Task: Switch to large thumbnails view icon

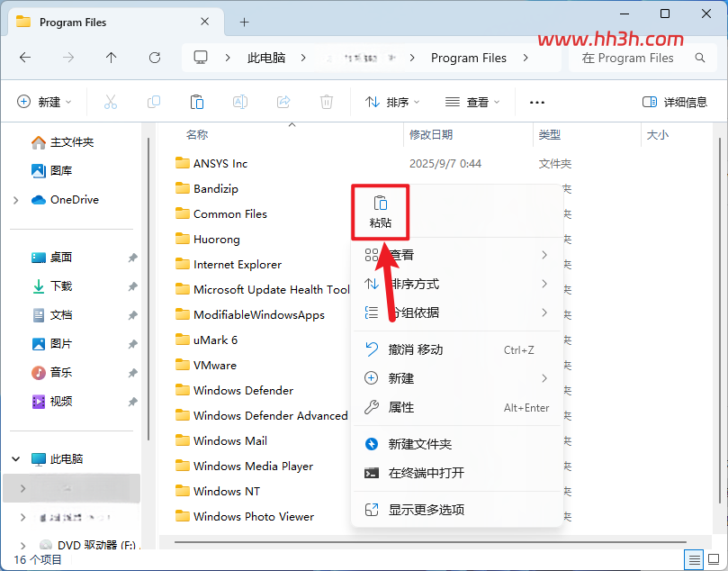Action: point(713,559)
